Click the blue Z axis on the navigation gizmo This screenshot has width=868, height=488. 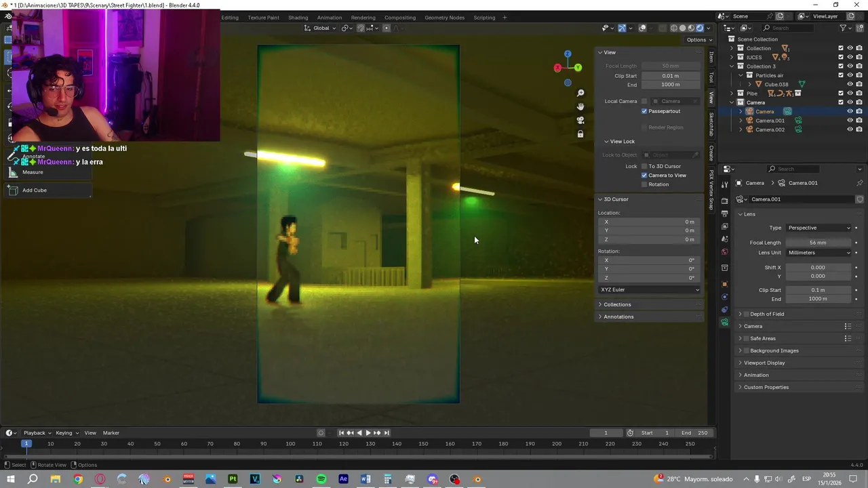[568, 54]
